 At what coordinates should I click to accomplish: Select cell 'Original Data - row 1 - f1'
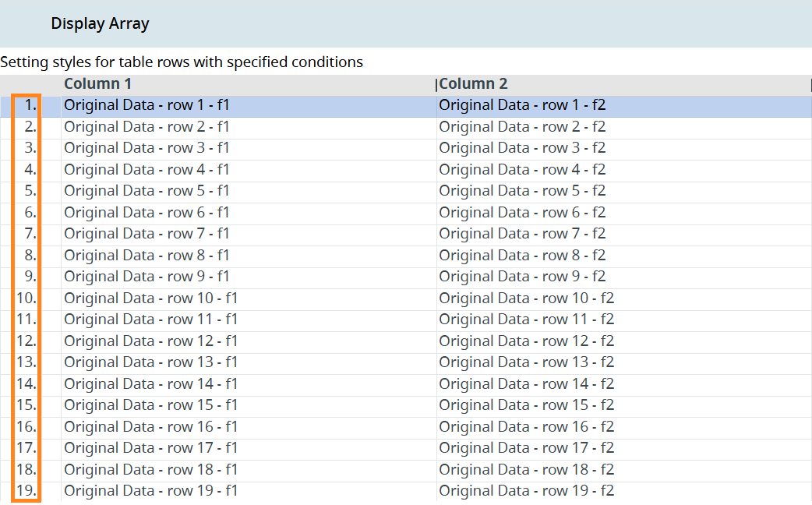click(x=147, y=105)
